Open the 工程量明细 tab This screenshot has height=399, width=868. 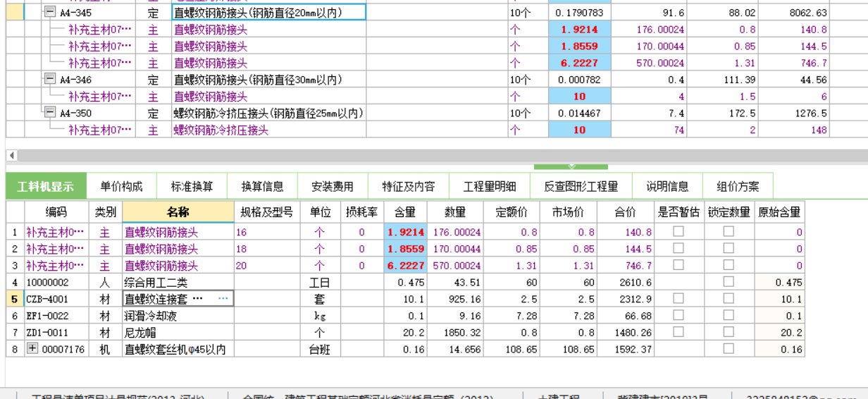(490, 186)
